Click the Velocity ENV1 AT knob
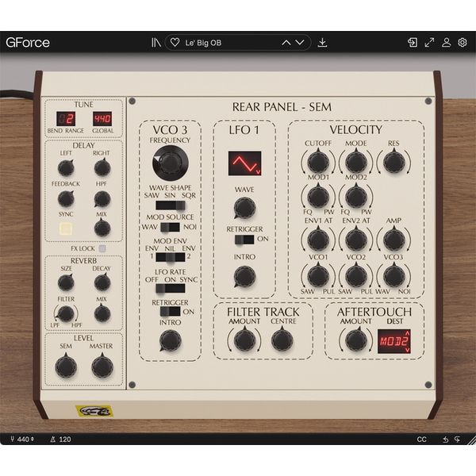The image size is (476, 476). pyautogui.click(x=318, y=240)
